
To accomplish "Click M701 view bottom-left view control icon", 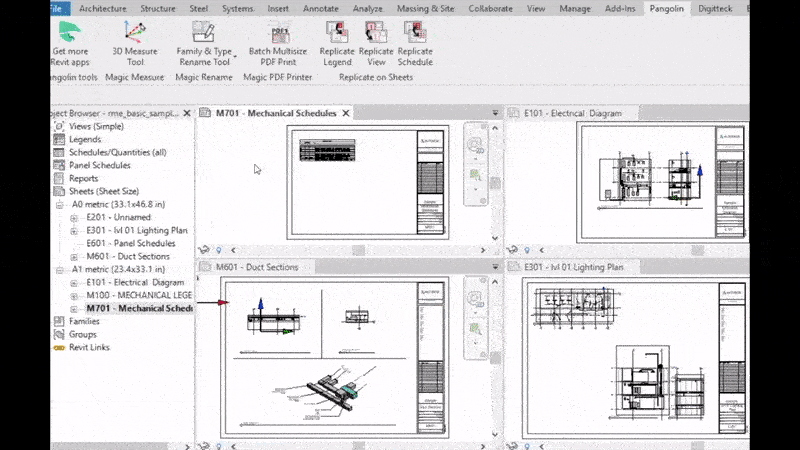I will pyautogui.click(x=204, y=250).
